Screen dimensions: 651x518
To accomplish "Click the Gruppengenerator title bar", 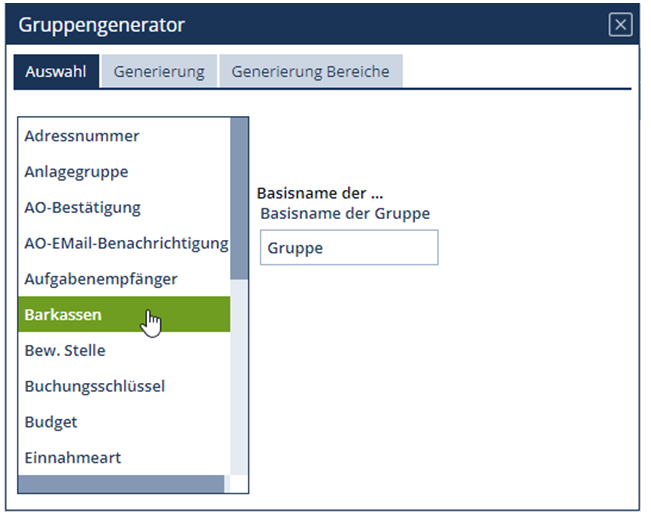I will click(300, 26).
